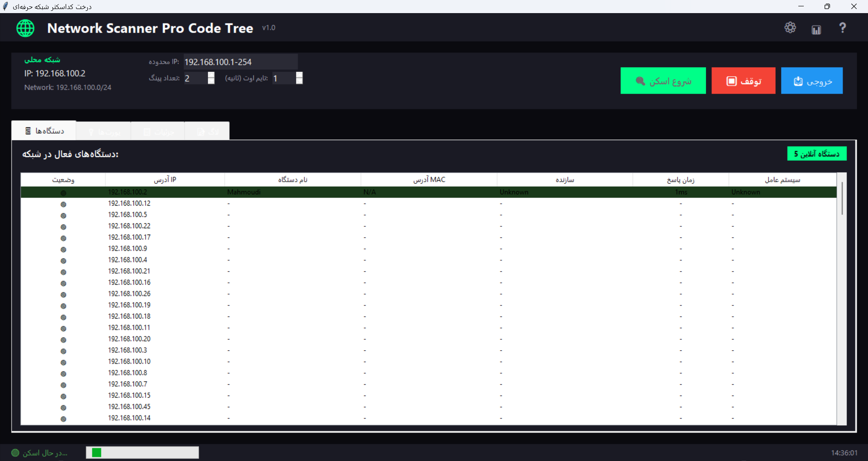
Task: Sort by the سازنده (vendor) column header
Action: point(565,180)
